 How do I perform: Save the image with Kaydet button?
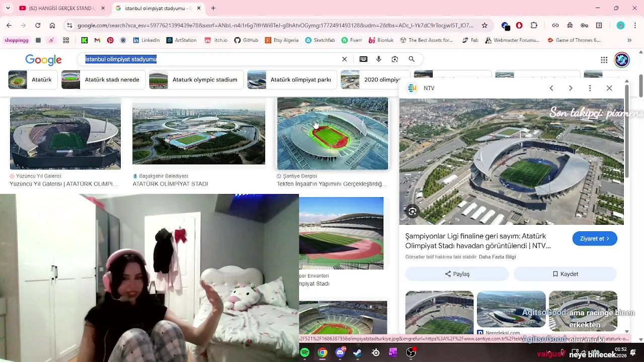pos(565,274)
